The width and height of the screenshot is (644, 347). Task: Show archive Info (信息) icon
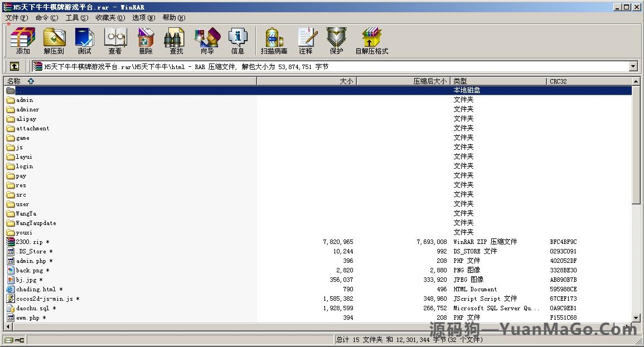pos(238,41)
